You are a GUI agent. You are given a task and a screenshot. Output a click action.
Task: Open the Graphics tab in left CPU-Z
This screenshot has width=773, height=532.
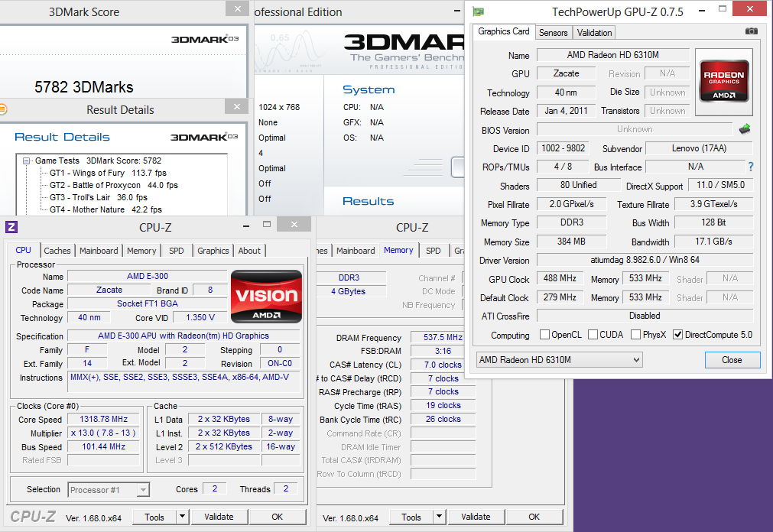(x=213, y=251)
